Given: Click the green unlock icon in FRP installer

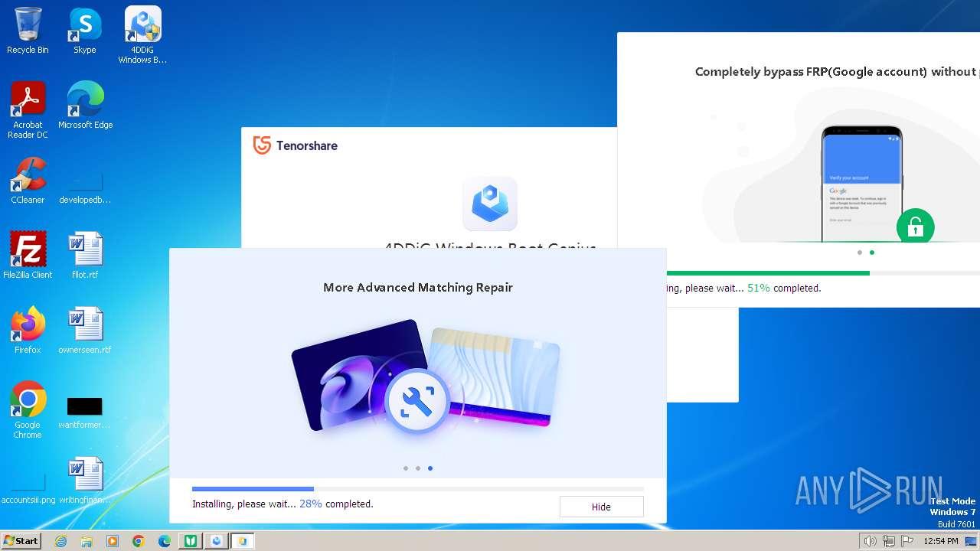Looking at the screenshot, I should pyautogui.click(x=916, y=227).
